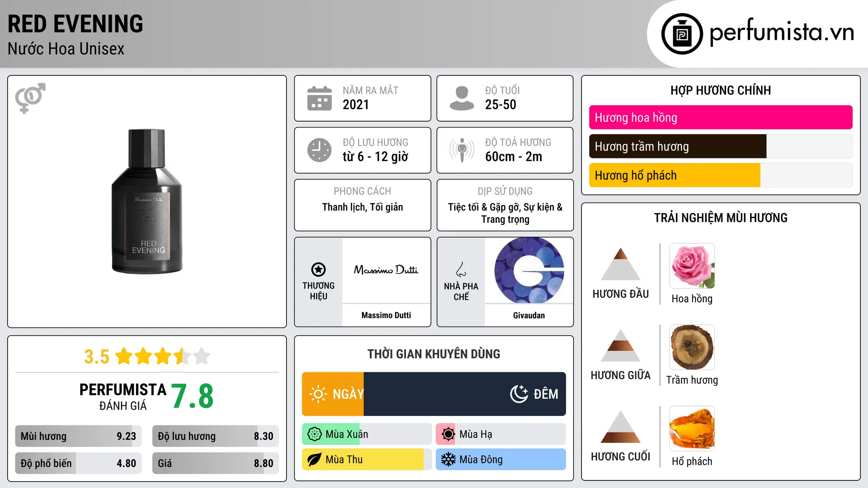Open the Hổ phách amber note image
The image size is (868, 488).
(692, 429)
